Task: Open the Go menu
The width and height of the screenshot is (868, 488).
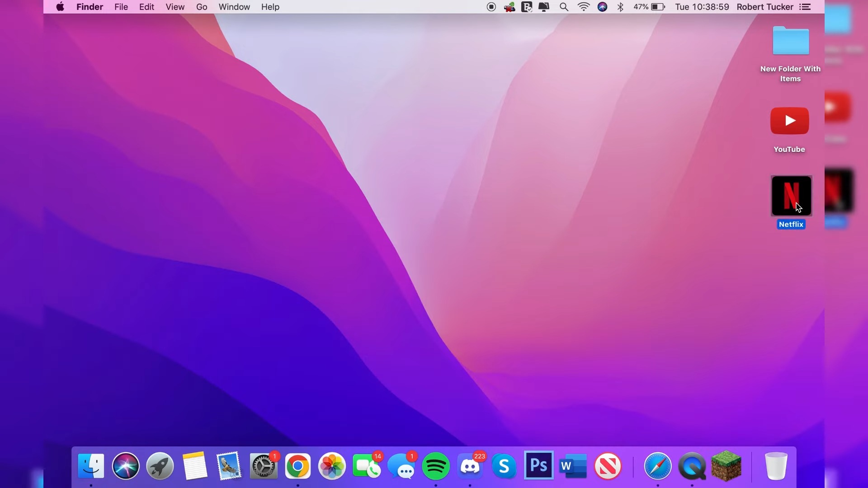Action: pyautogui.click(x=202, y=7)
